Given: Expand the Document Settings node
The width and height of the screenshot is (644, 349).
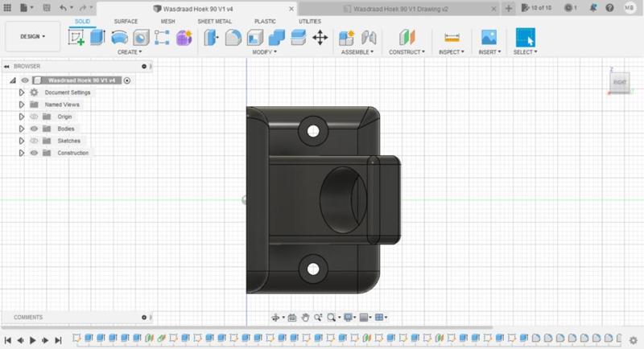Looking at the screenshot, I should coord(22,92).
